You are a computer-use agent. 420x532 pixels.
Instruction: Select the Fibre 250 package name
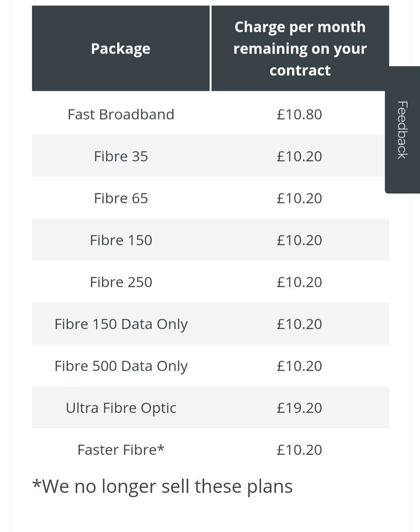[x=121, y=282]
